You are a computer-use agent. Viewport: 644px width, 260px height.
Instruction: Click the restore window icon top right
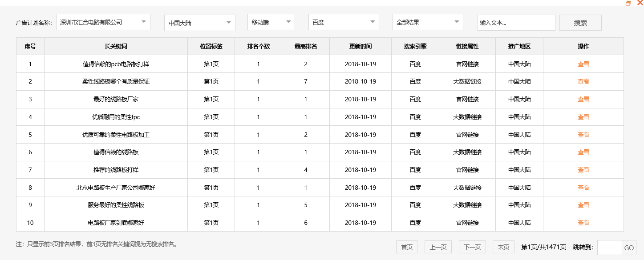(629, 4)
